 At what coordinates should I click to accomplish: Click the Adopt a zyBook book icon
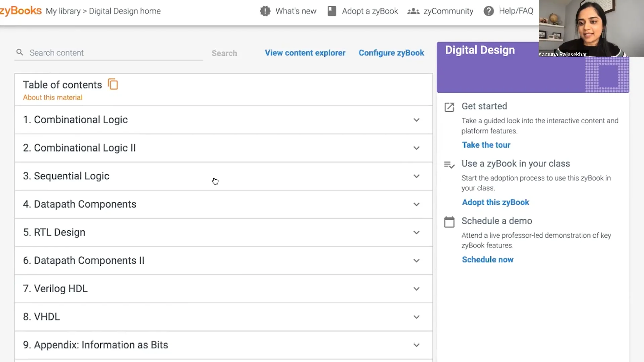click(332, 11)
